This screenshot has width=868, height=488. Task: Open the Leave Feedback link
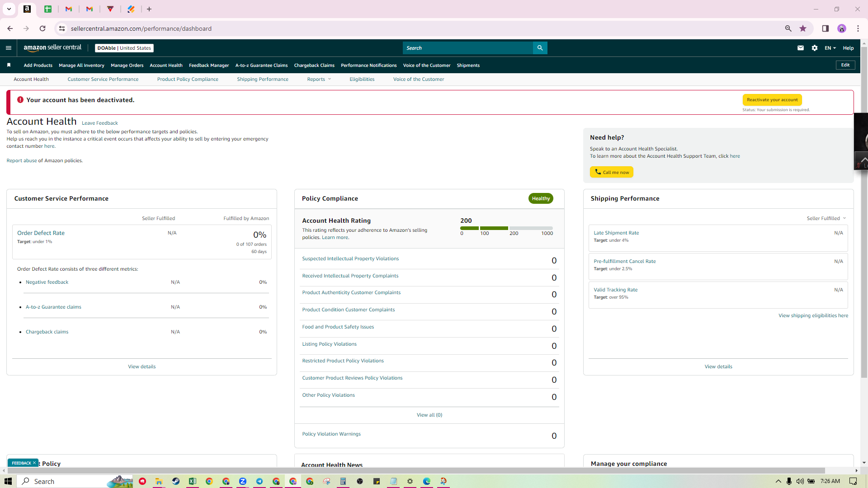pyautogui.click(x=100, y=123)
